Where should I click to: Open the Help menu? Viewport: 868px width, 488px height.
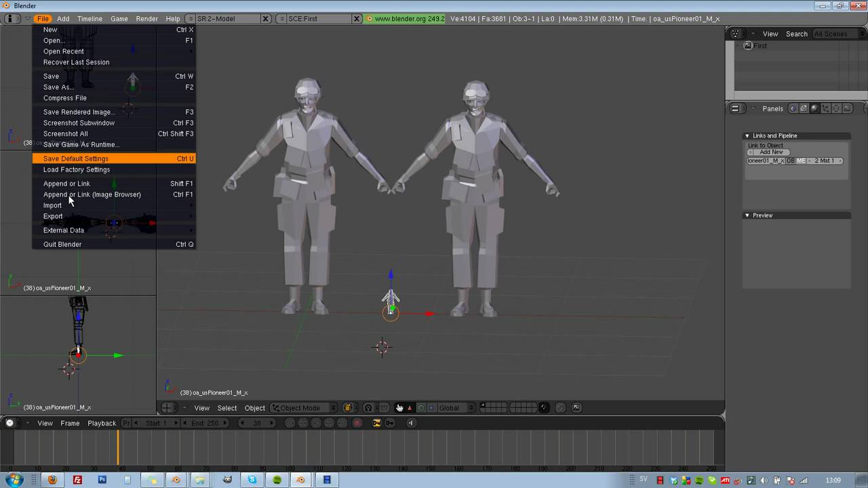173,19
